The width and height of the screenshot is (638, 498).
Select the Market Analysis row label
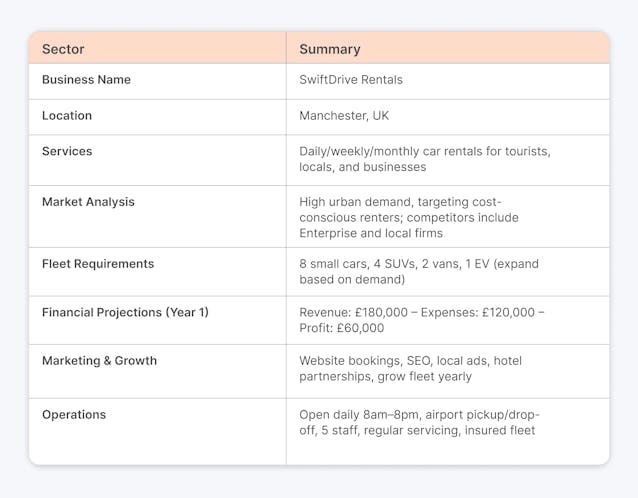88,202
